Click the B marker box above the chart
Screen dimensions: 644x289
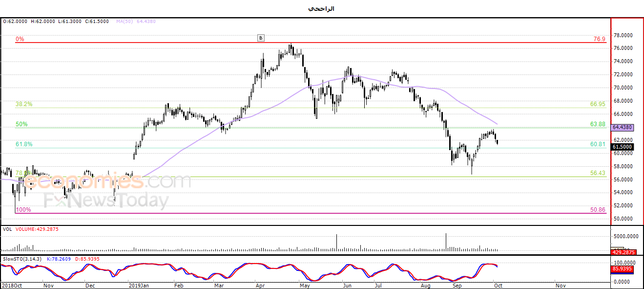coord(261,38)
